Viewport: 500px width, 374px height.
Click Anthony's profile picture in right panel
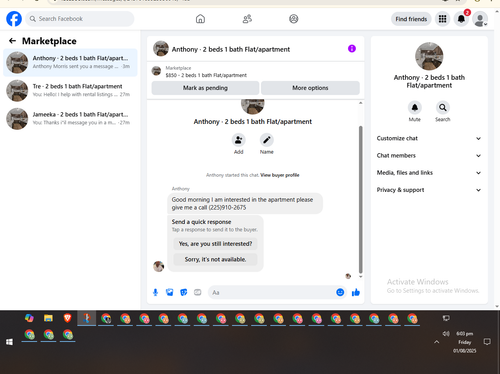click(429, 56)
